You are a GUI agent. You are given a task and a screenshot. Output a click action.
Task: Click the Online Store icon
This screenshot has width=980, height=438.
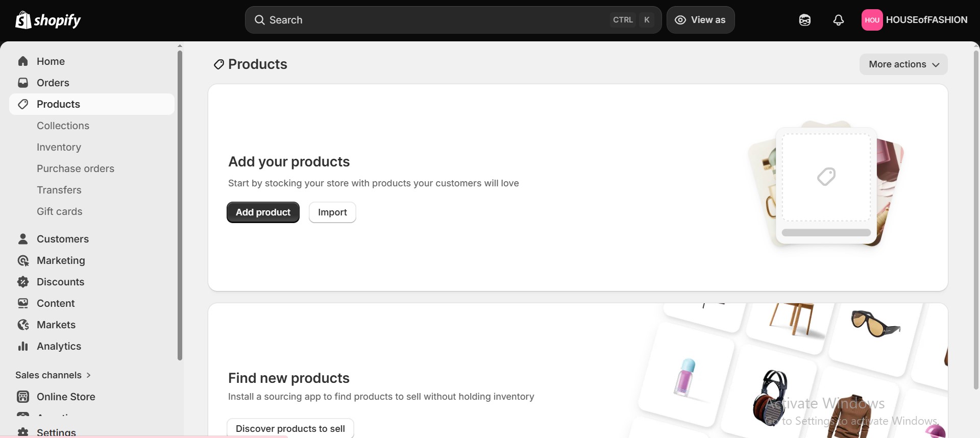pyautogui.click(x=23, y=397)
